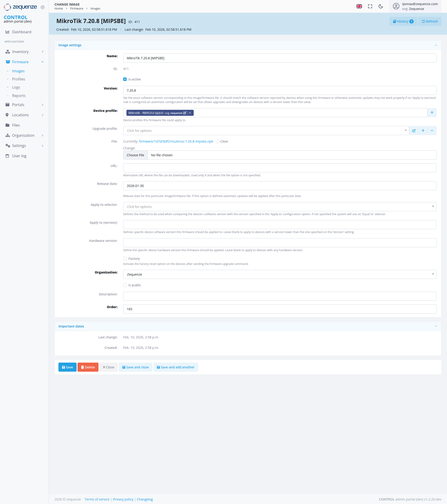Remove upgrade profile using minus icon
The width and height of the screenshot is (447, 504).
coord(432,131)
